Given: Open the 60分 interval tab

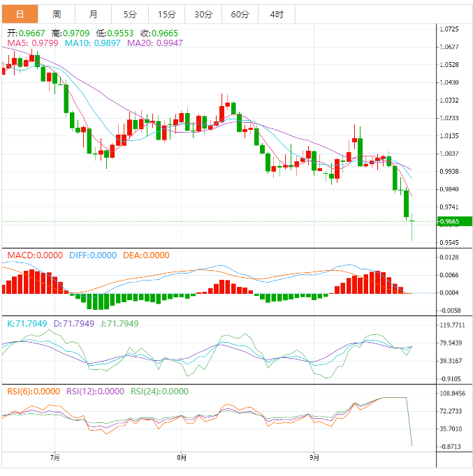Looking at the screenshot, I should point(240,14).
